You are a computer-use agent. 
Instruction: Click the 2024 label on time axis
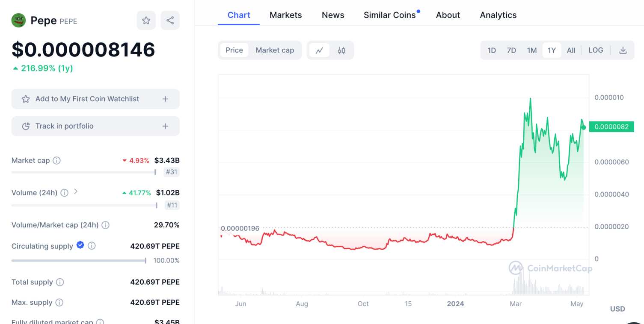tap(455, 304)
